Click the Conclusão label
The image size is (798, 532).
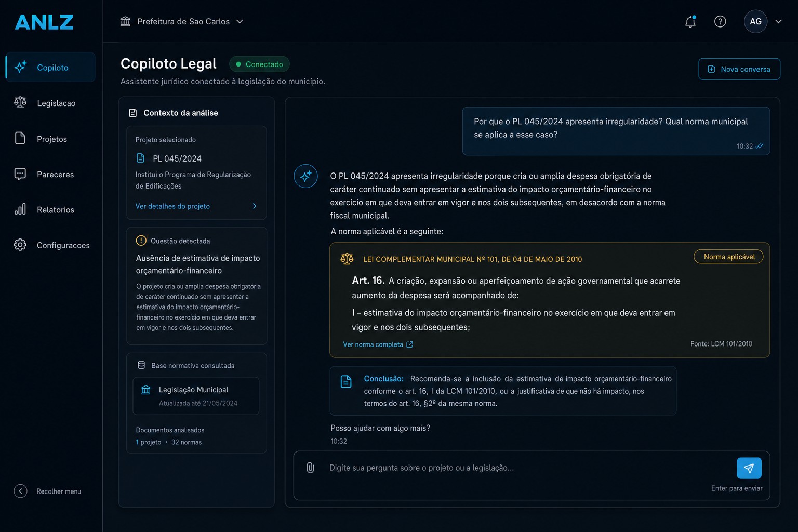tap(383, 379)
